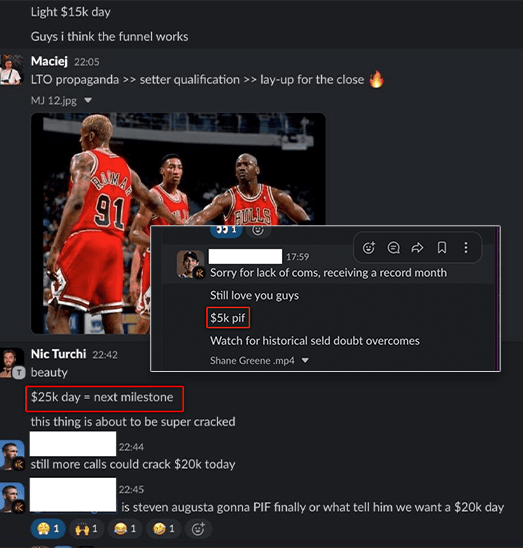Toggle the eyes emoji reaction
Image resolution: width=523 pixels, height=548 pixels.
[226, 231]
